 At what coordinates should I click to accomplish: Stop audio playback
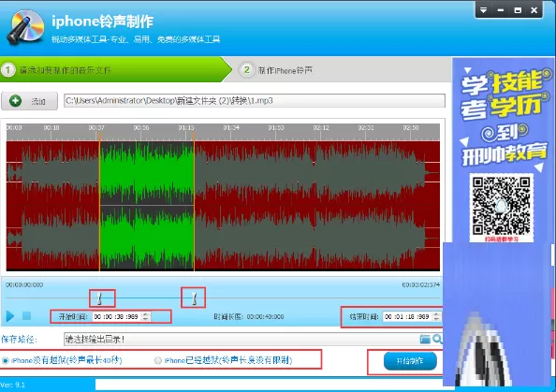click(x=26, y=315)
